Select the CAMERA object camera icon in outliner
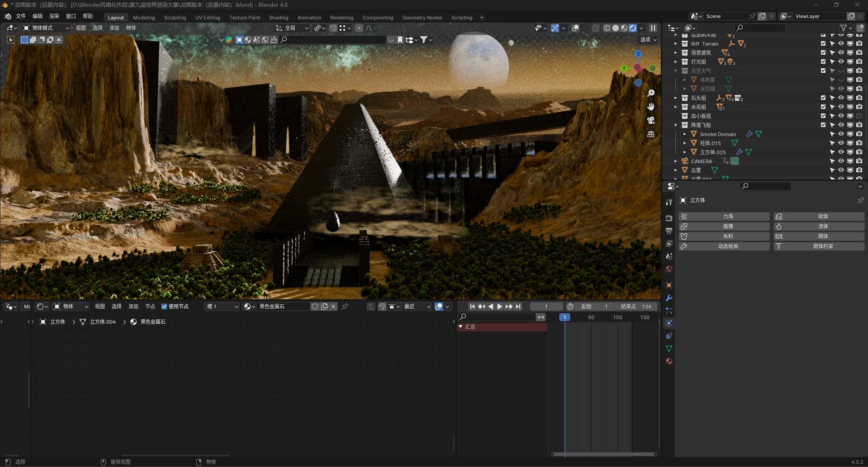The image size is (868, 467). click(x=734, y=161)
